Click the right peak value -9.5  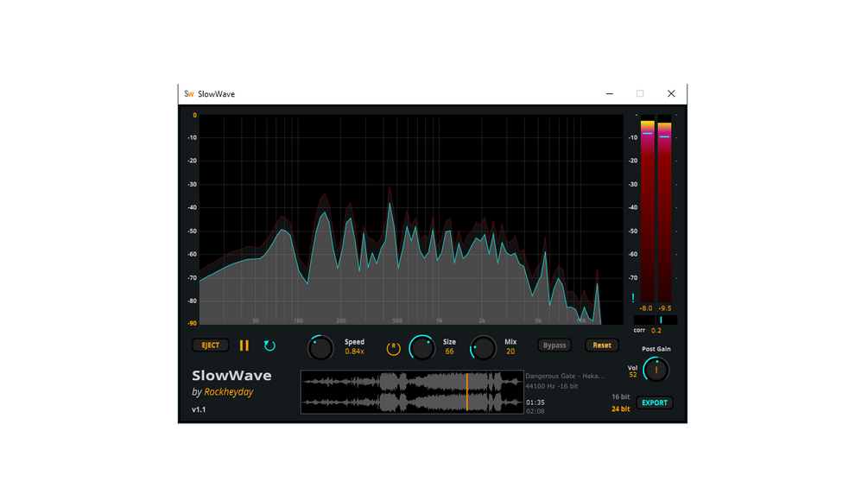665,308
